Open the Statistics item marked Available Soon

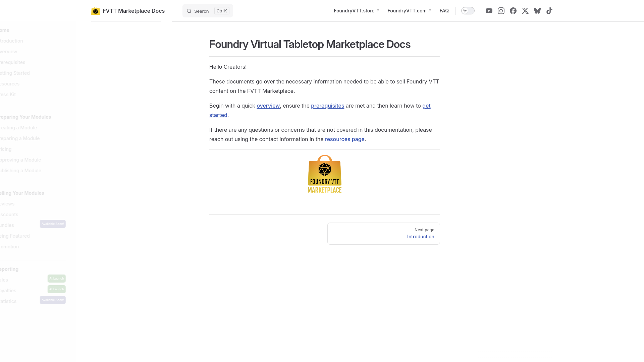pyautogui.click(x=33, y=301)
